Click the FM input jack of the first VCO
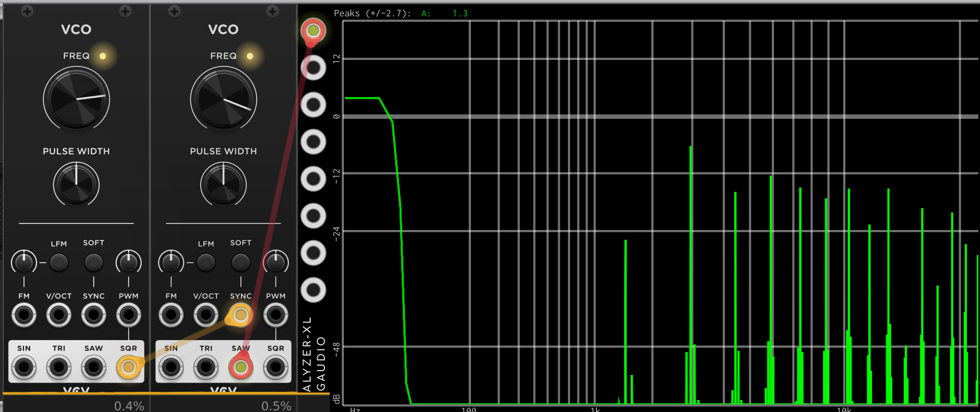The width and height of the screenshot is (980, 412). tap(24, 314)
